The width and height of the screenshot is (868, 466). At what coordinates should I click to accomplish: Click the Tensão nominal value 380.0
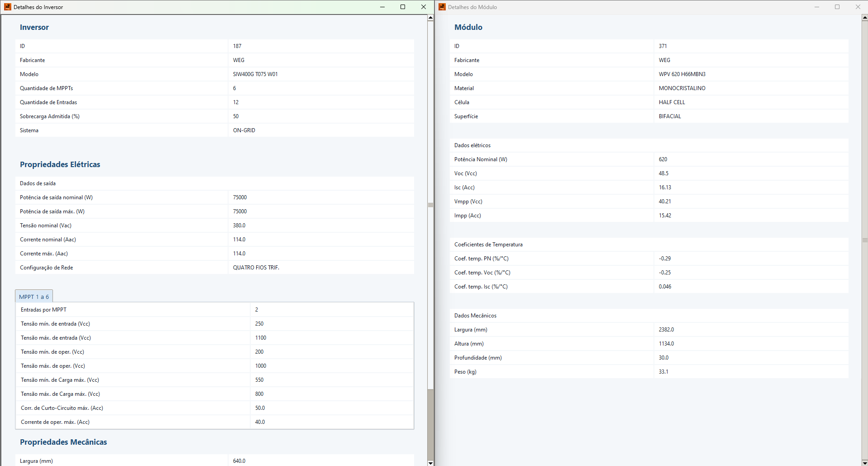[239, 225]
